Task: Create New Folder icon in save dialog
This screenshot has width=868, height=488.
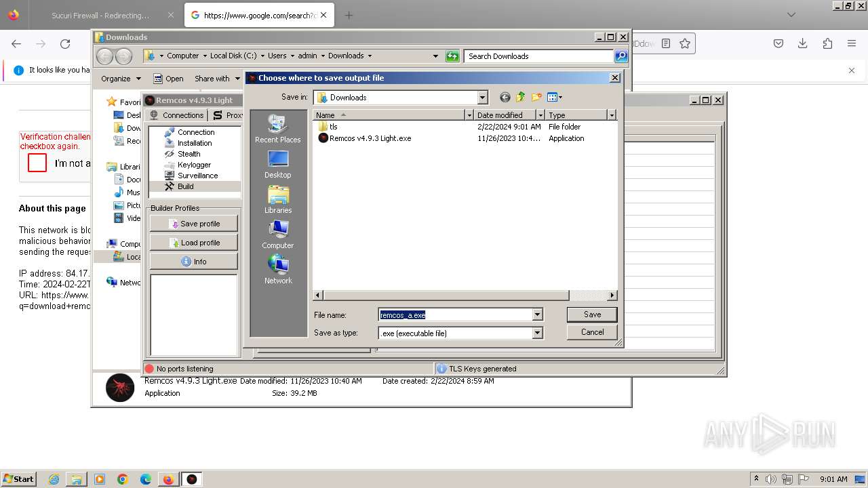Action: (x=536, y=98)
